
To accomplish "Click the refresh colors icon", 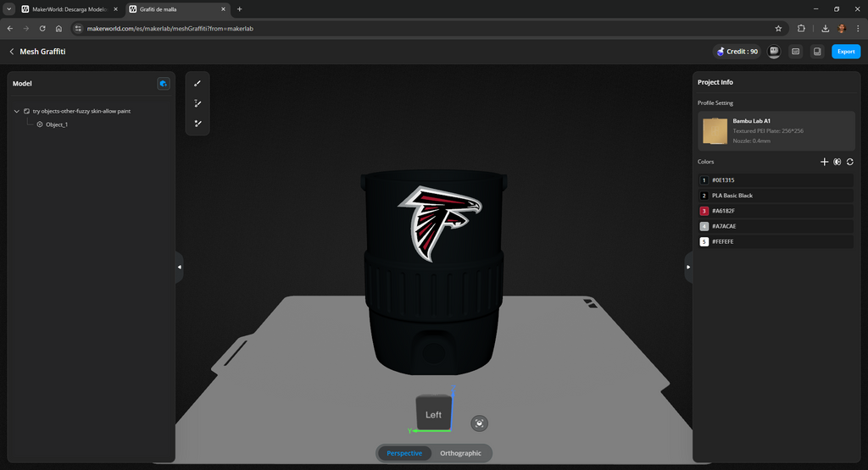I will (849, 162).
